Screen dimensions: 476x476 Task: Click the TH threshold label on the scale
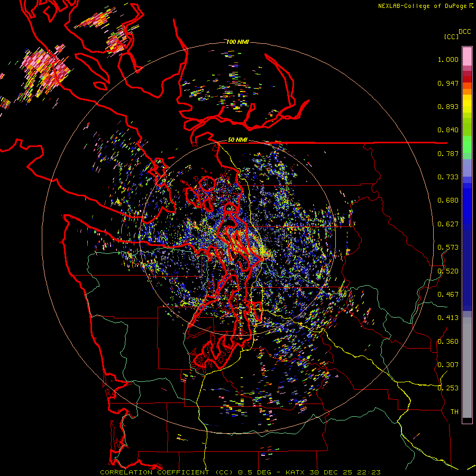[454, 412]
